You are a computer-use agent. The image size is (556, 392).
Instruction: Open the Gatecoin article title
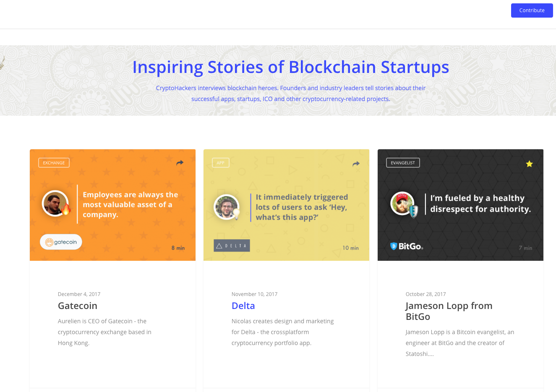click(x=78, y=306)
